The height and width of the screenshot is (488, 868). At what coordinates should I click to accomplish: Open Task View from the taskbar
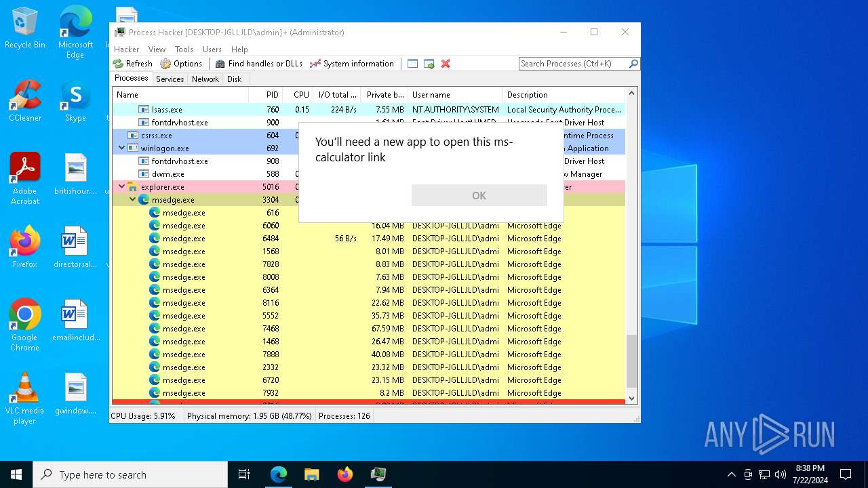click(x=244, y=474)
